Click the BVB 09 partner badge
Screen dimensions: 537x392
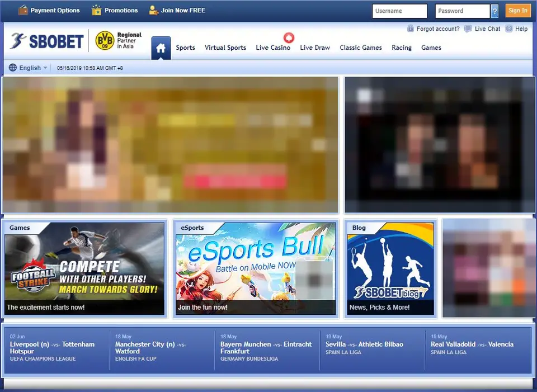tap(105, 40)
